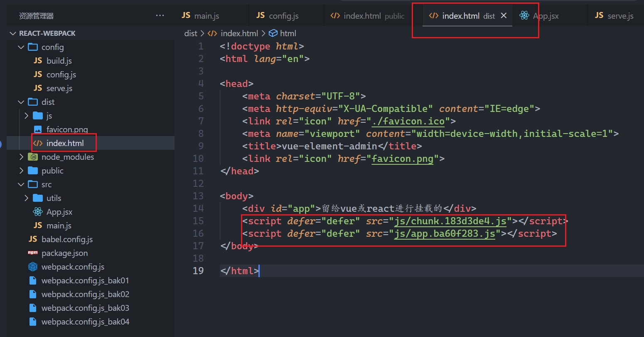Follow the js/app.ba60f283.js src link
Image resolution: width=644 pixels, height=337 pixels.
tap(445, 233)
